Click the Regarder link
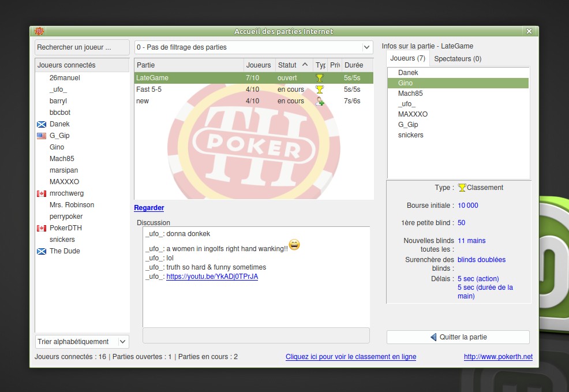Image resolution: width=569 pixels, height=392 pixels. click(x=149, y=208)
